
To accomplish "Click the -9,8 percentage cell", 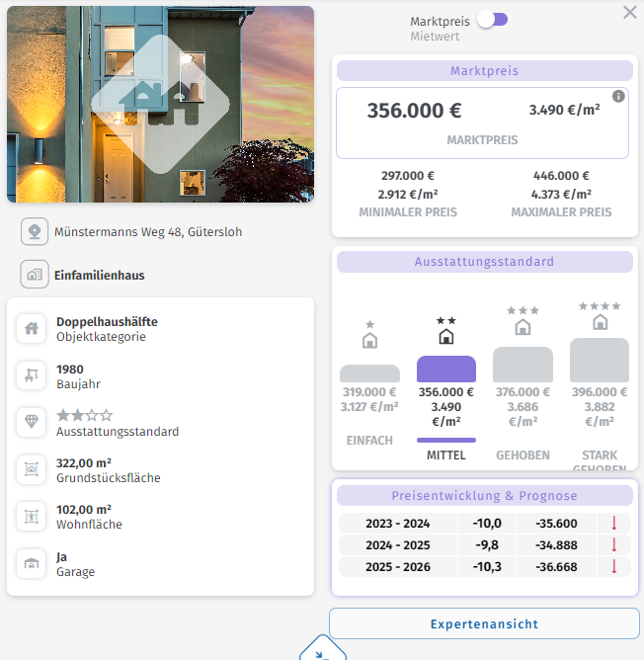I will click(x=487, y=545).
